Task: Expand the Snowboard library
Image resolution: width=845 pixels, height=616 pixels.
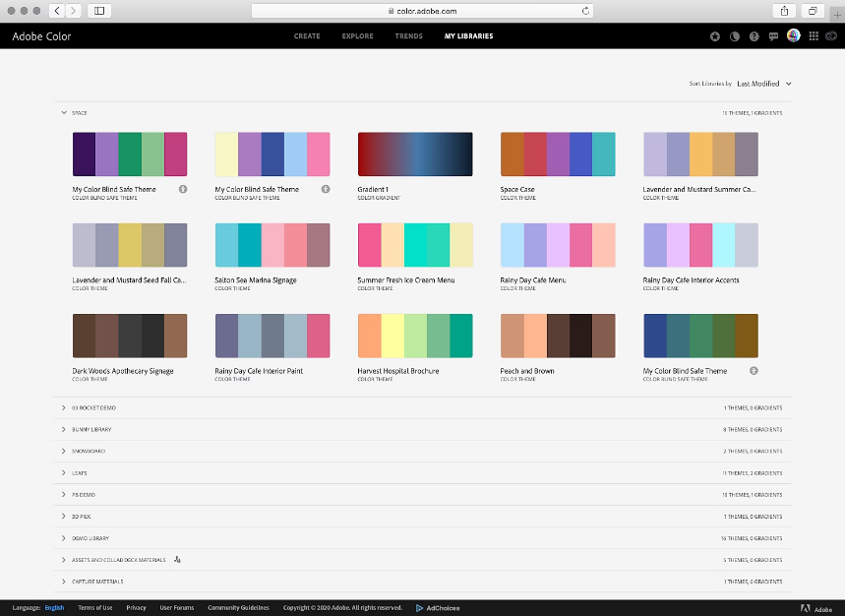Action: tap(64, 451)
